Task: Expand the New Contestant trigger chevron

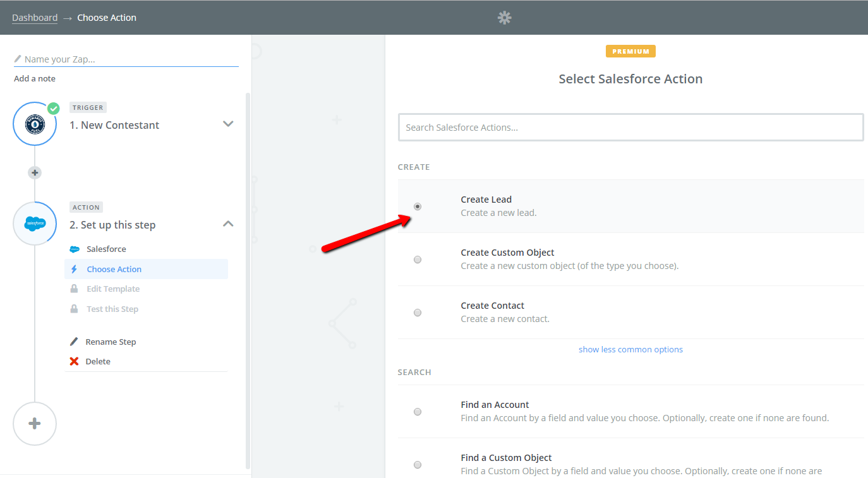Action: 229,124
